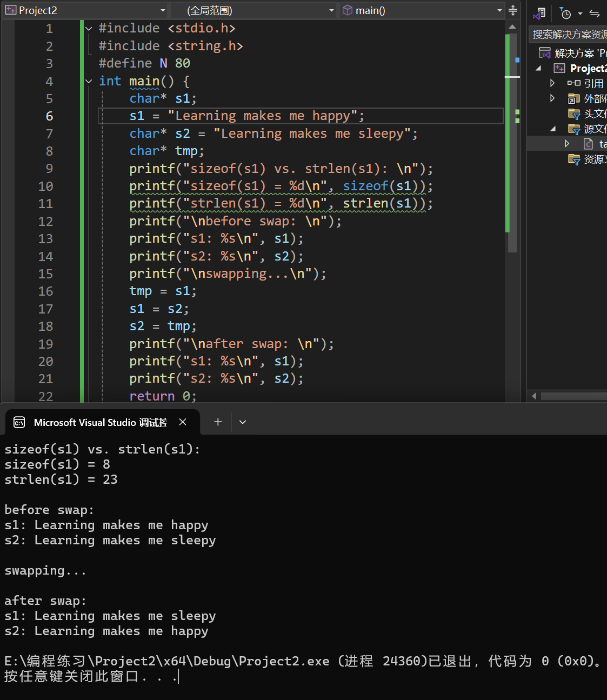The height and width of the screenshot is (700, 607).
Task: Switch Solution Explorer between solutions and folder views
Action: pos(539,14)
